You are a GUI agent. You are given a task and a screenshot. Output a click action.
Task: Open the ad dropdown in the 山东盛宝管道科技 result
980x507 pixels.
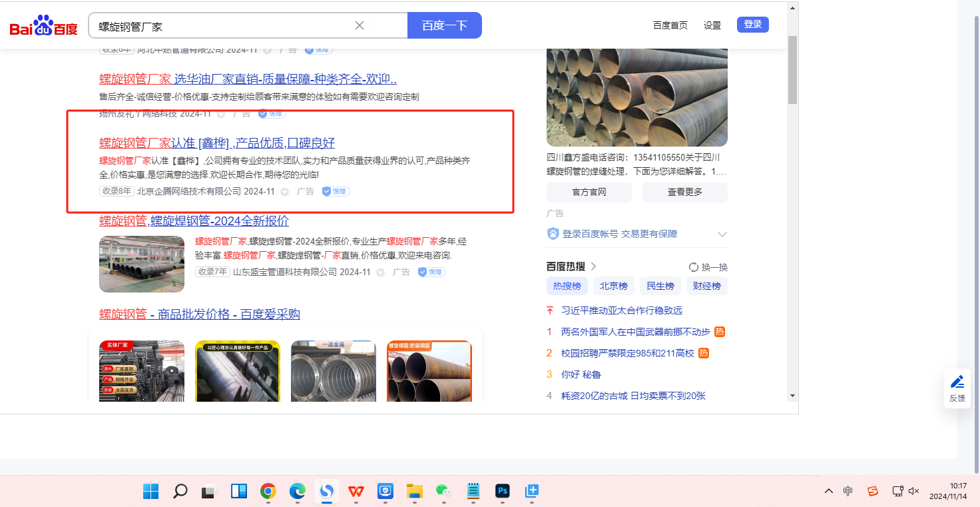pyautogui.click(x=380, y=272)
